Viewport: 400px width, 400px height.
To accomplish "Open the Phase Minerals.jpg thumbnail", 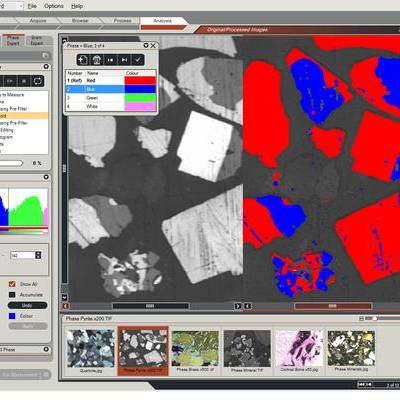I will pos(351,351).
